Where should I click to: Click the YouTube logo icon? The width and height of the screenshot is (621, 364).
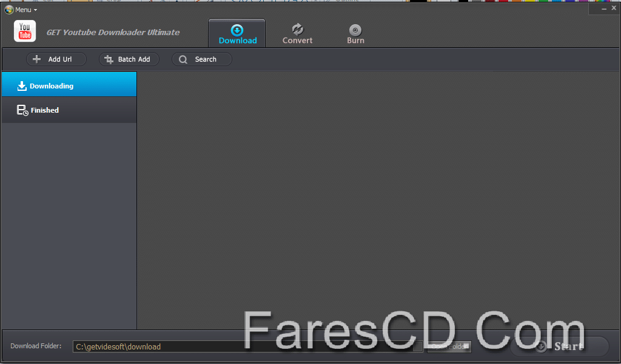pos(25,31)
